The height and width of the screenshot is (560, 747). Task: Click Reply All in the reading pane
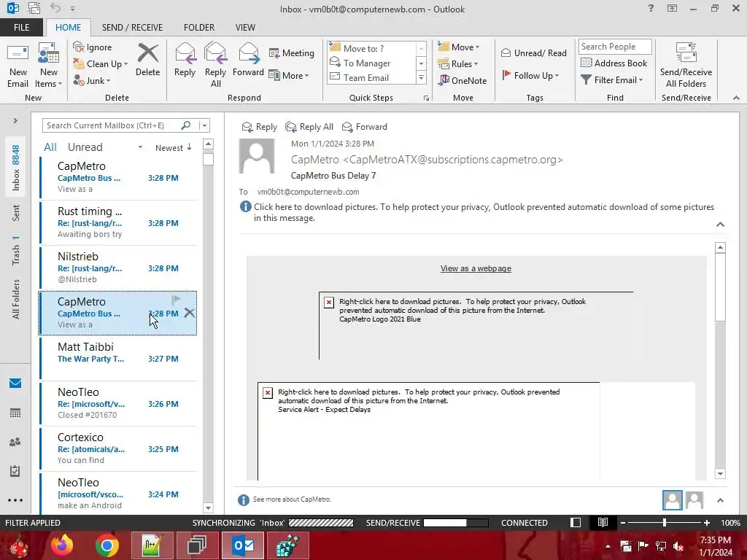309,127
